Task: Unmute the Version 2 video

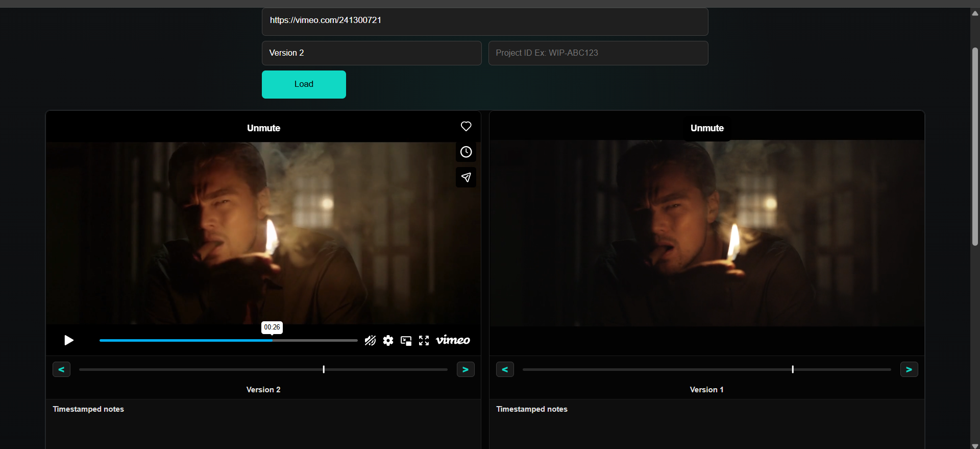Action: (x=263, y=128)
